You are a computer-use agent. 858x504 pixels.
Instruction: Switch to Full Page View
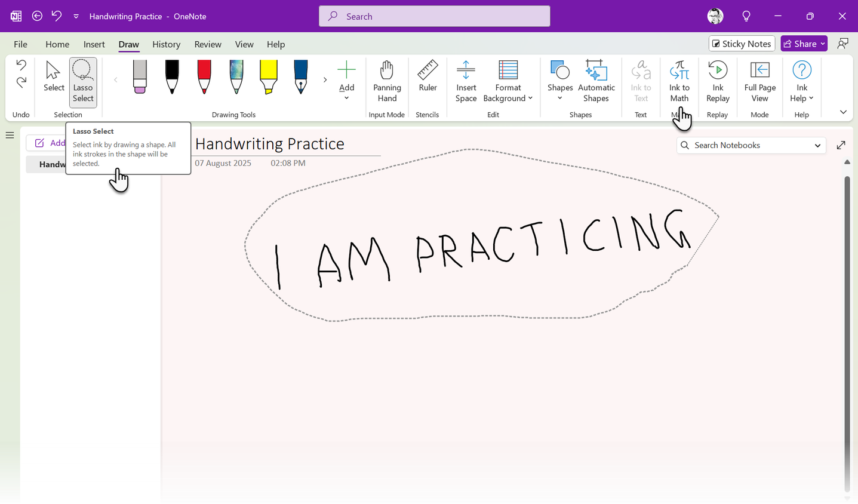pos(759,82)
